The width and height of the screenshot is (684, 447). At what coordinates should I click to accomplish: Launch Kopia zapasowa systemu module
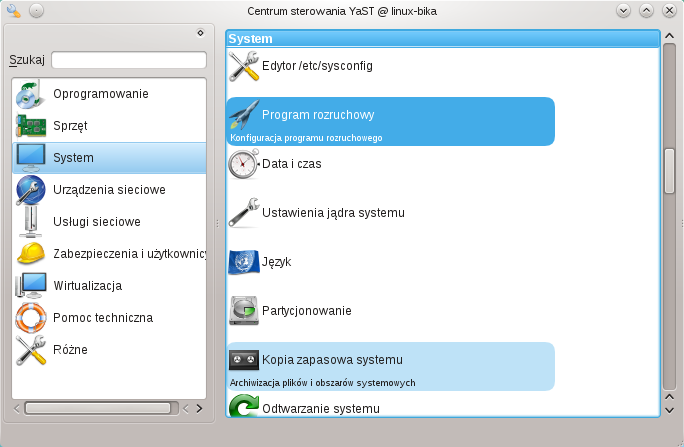click(331, 359)
